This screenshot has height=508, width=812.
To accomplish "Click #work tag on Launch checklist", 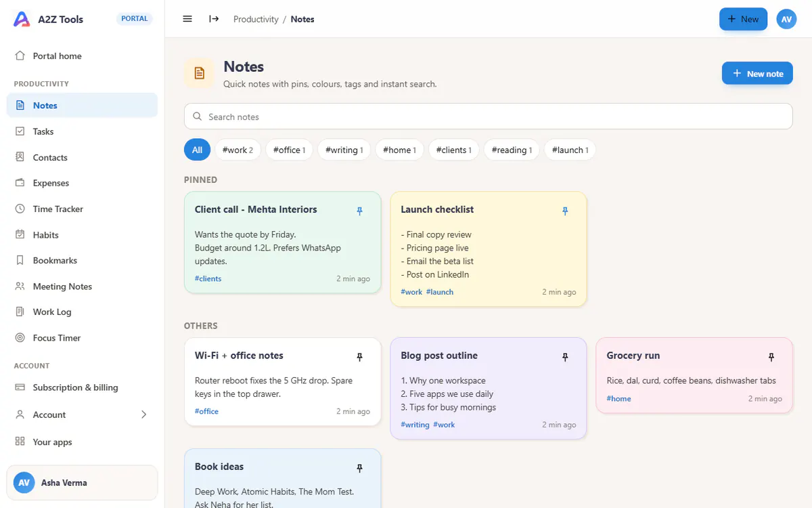I will pos(411,292).
